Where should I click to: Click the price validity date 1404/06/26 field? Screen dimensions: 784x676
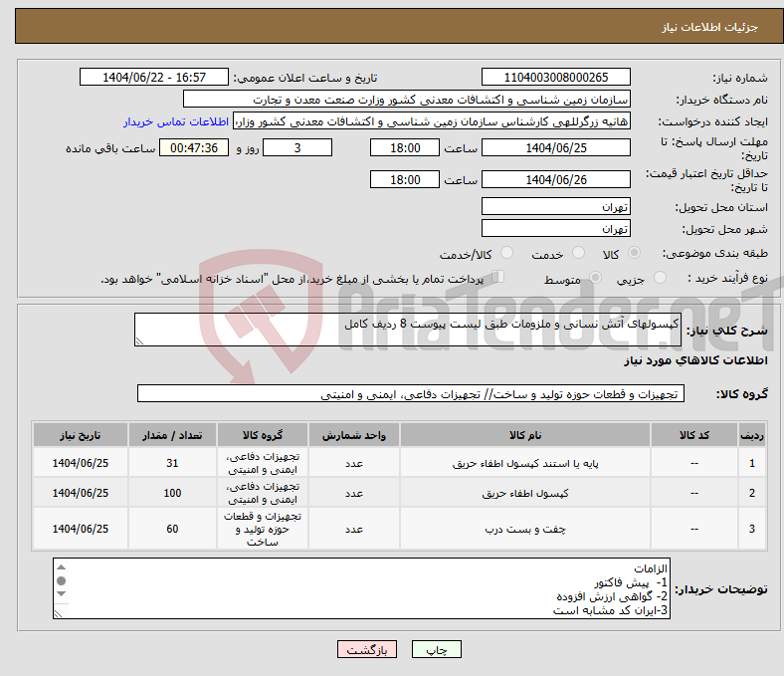[x=556, y=179]
